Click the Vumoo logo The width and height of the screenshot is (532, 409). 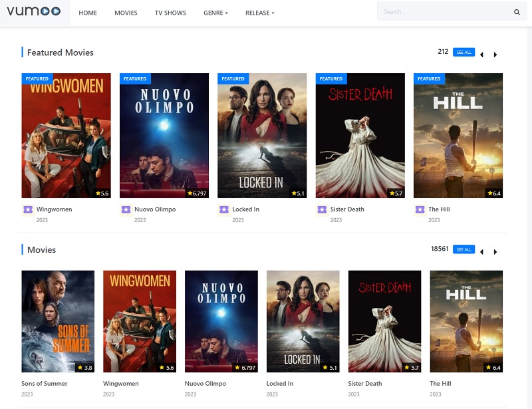click(x=34, y=11)
